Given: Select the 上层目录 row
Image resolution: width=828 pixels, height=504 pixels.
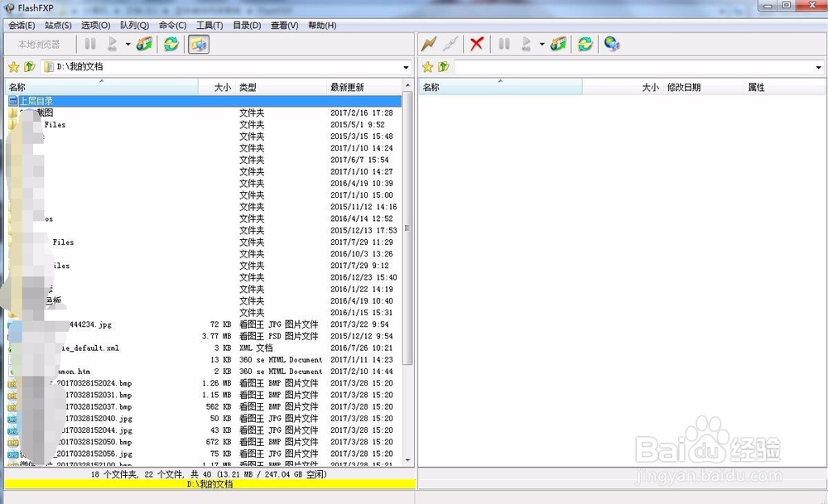Looking at the screenshot, I should [x=204, y=101].
